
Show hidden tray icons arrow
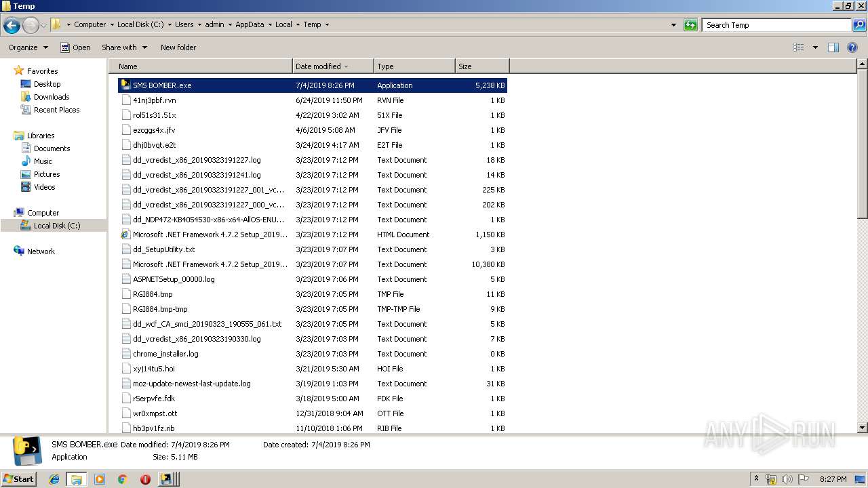coord(756,479)
